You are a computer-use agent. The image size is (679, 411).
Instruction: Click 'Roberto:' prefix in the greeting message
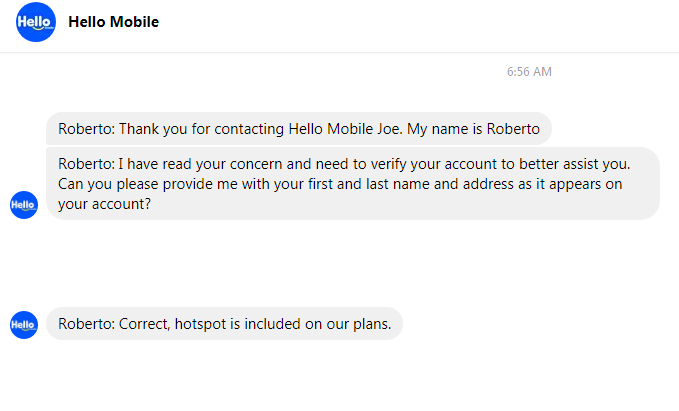click(x=87, y=129)
